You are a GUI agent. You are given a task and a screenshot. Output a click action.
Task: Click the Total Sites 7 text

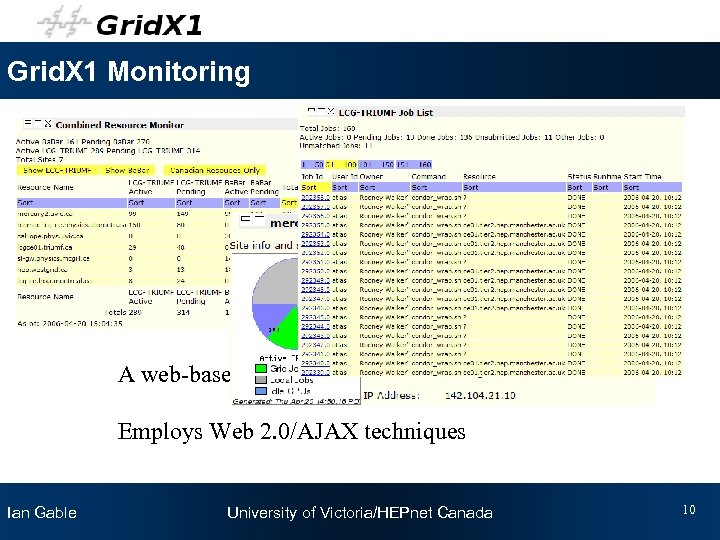(39, 159)
